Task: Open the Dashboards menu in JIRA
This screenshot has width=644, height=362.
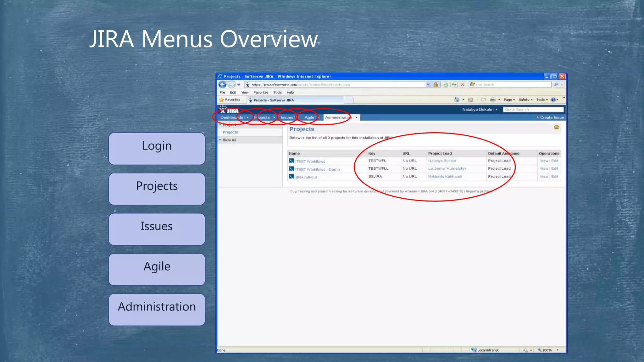Action: 235,118
